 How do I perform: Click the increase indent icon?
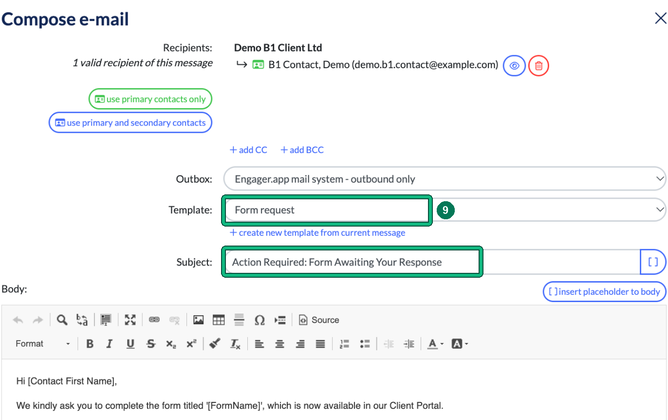[409, 344]
